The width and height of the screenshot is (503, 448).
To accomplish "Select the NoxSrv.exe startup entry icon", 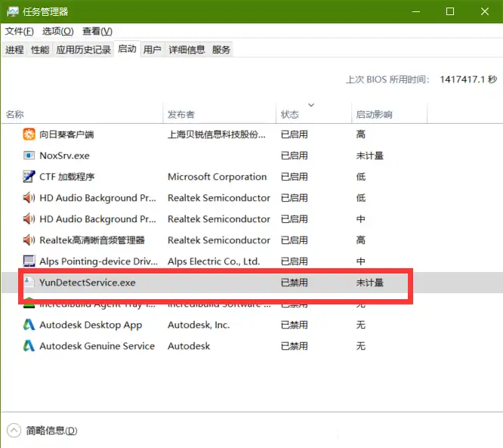I will [x=29, y=156].
